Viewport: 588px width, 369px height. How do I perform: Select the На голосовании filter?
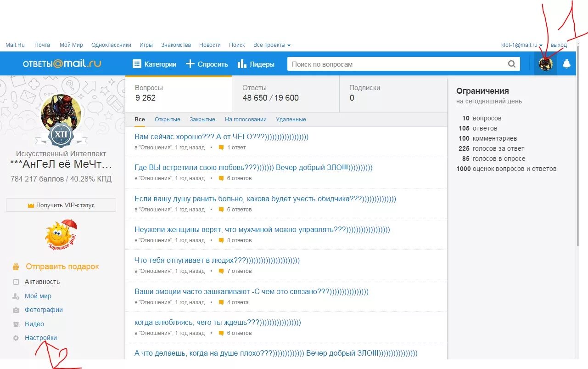pyautogui.click(x=246, y=119)
